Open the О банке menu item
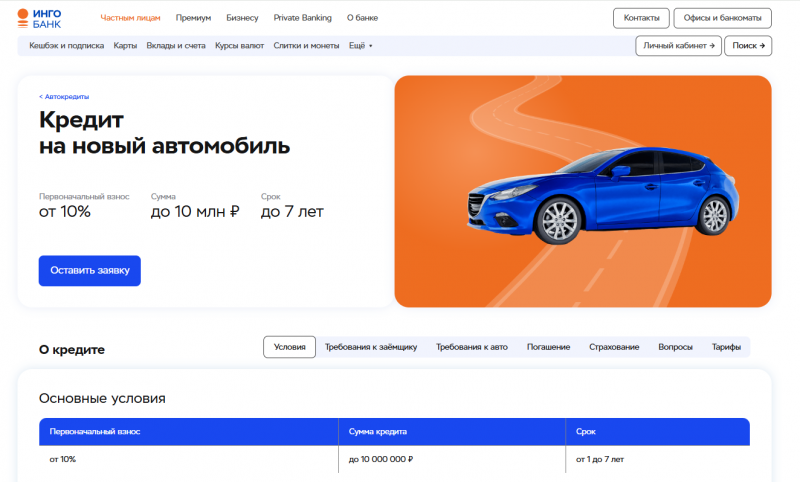Viewport: 800px width, 482px height. 363,18
